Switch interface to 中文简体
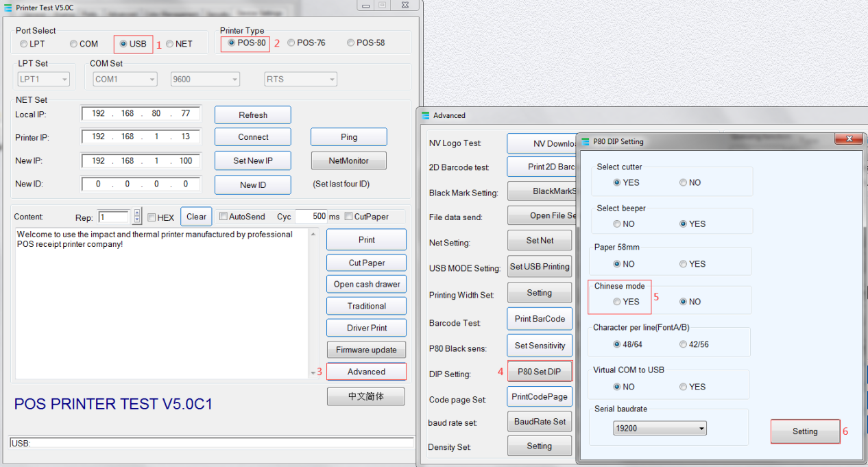This screenshot has width=868, height=467. pos(365,396)
